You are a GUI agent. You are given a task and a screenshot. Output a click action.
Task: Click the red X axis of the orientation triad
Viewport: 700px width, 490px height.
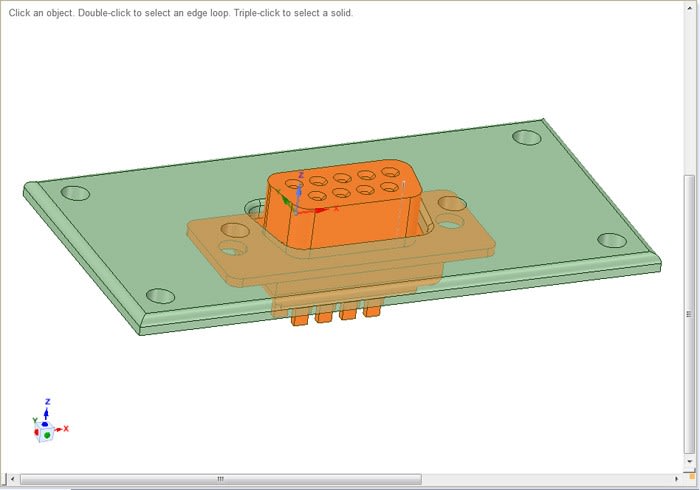[63, 429]
